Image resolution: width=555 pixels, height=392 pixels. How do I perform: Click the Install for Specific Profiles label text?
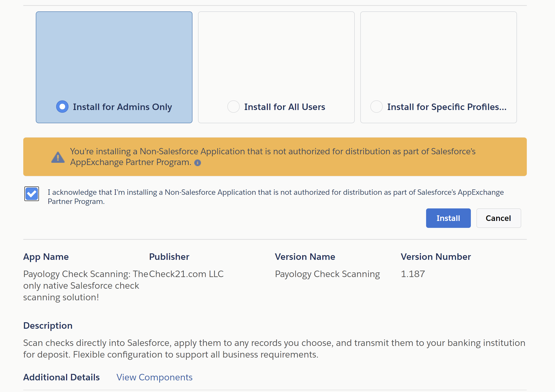click(x=446, y=107)
